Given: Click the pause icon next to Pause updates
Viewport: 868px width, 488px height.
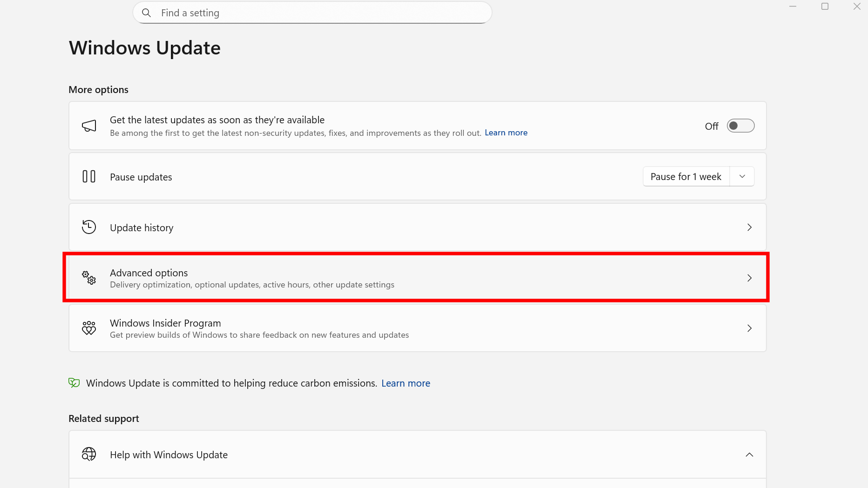Looking at the screenshot, I should point(88,176).
